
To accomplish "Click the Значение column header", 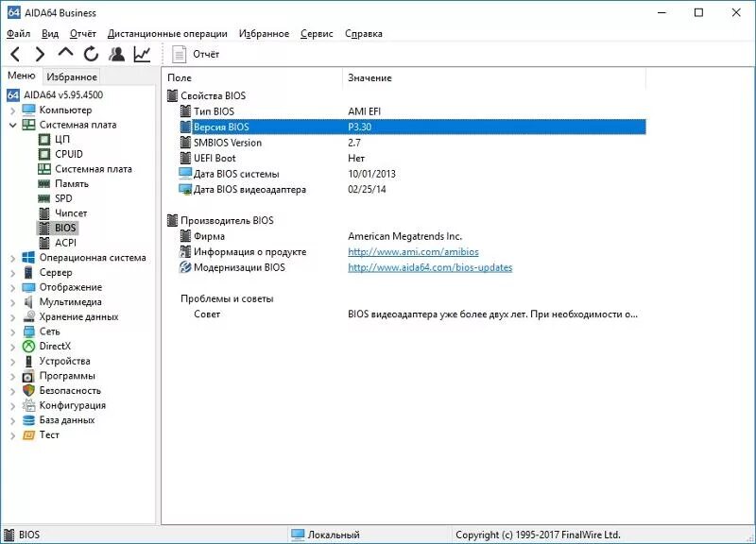I will pos(494,78).
